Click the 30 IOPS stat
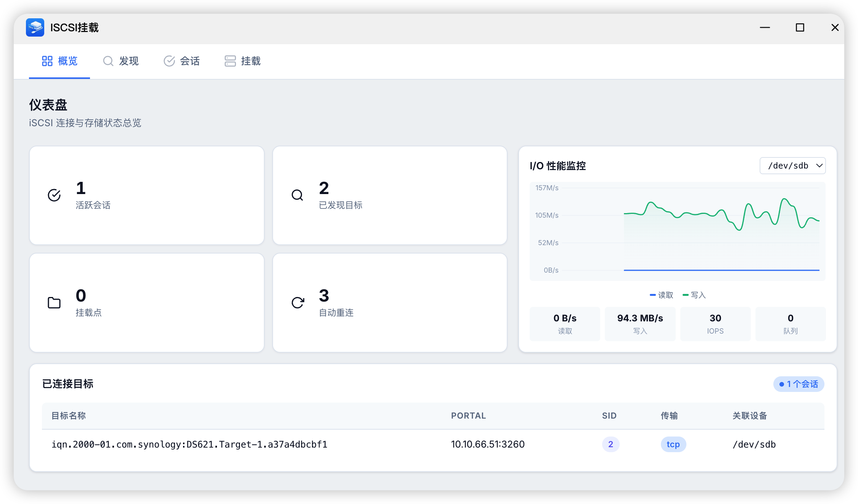858x504 pixels. point(715,324)
